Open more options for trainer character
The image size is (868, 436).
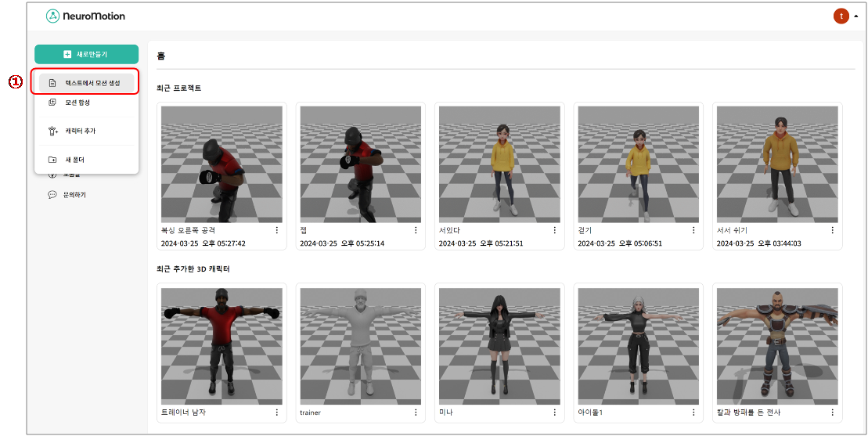416,413
